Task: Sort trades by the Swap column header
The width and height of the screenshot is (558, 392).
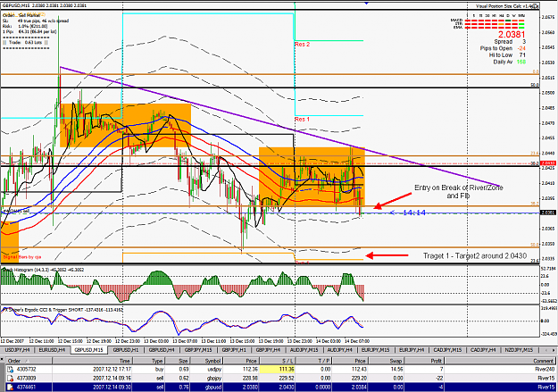Action: click(386, 361)
